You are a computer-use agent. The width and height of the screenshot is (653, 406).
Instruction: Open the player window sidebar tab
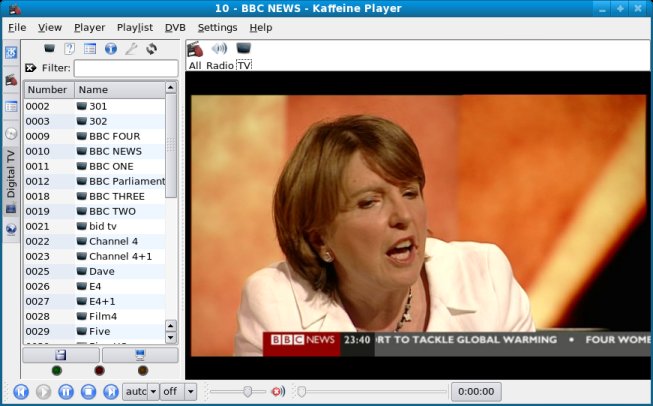(x=11, y=80)
